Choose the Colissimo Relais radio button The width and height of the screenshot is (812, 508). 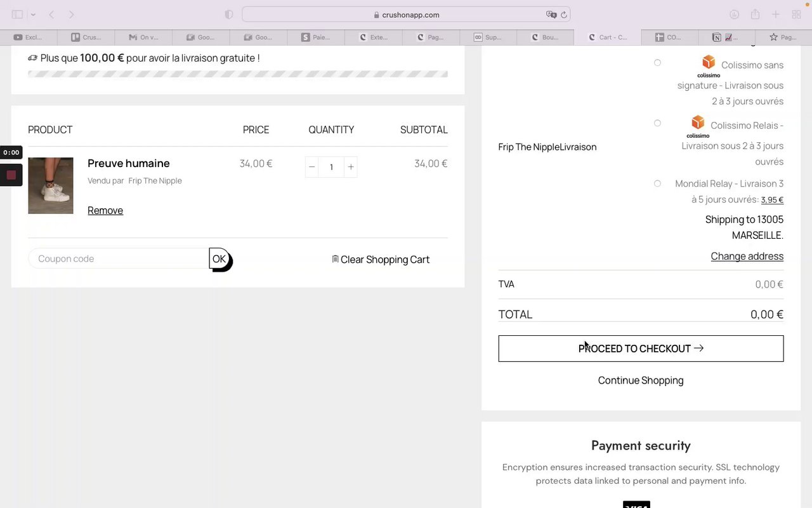(x=657, y=123)
